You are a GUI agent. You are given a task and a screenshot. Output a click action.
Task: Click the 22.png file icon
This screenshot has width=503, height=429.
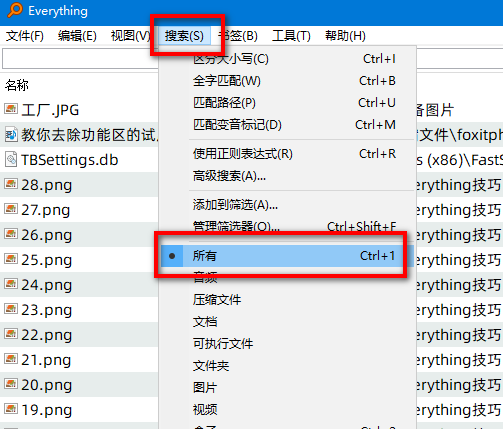point(11,334)
